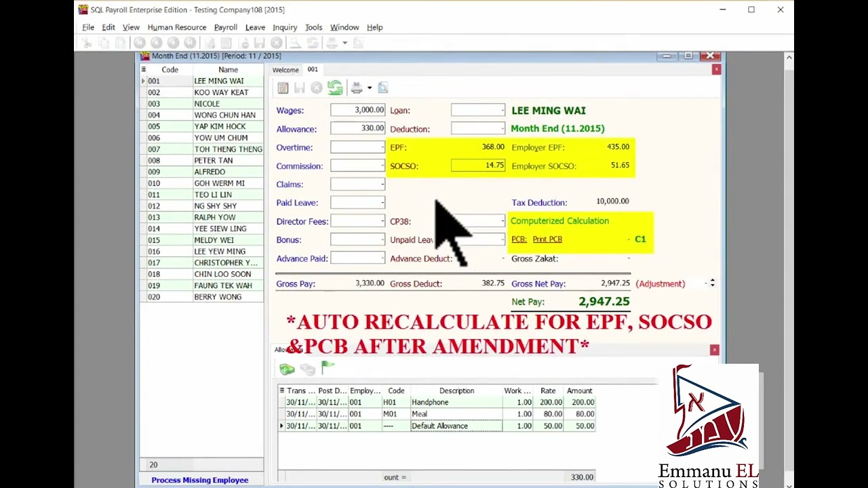Screen dimensions: 868x488
Task: Click the print preview magnifier icon
Action: tap(383, 88)
